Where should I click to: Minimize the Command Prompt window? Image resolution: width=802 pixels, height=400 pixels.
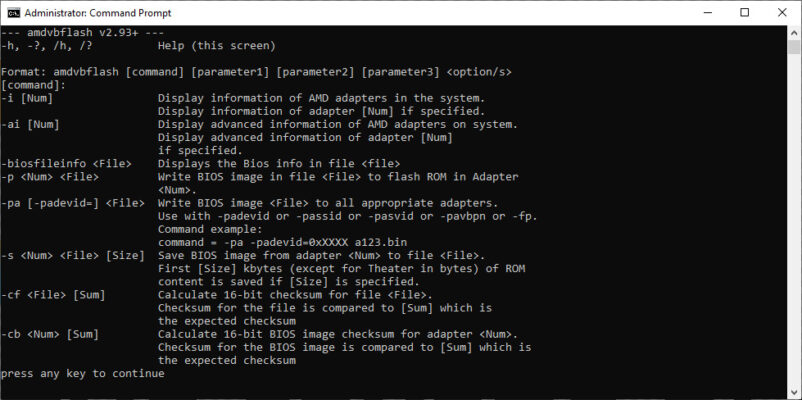click(699, 13)
